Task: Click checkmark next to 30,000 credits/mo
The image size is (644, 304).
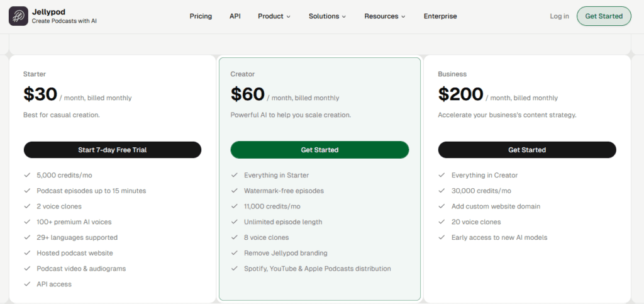Action: 441,191
